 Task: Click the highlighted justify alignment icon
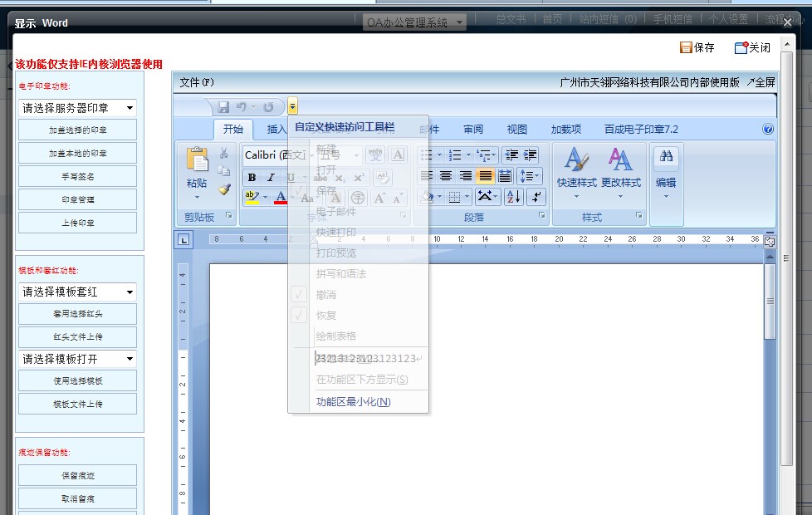click(485, 176)
